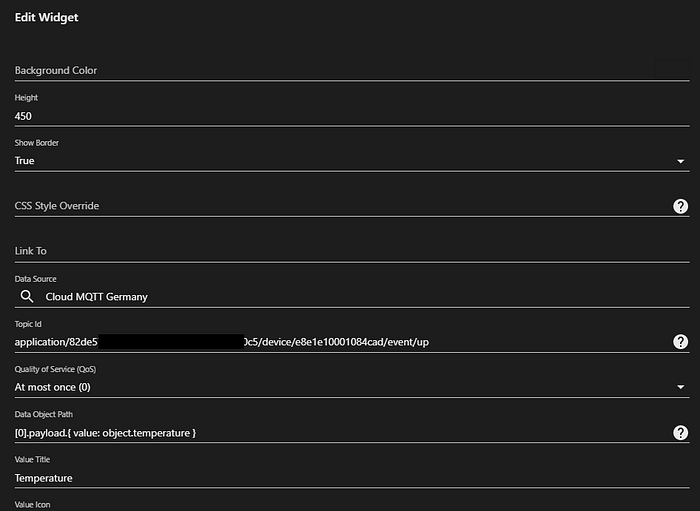Show help for Data Object Path
Image resolution: width=700 pixels, height=511 pixels.
tap(680, 433)
